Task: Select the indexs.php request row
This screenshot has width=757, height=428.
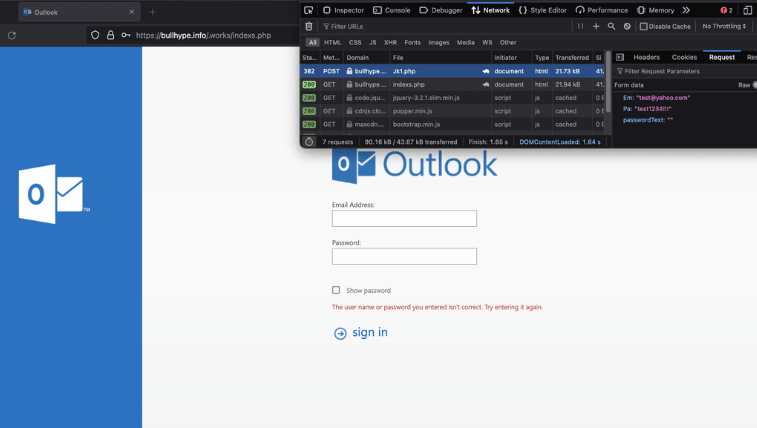Action: click(452, 84)
